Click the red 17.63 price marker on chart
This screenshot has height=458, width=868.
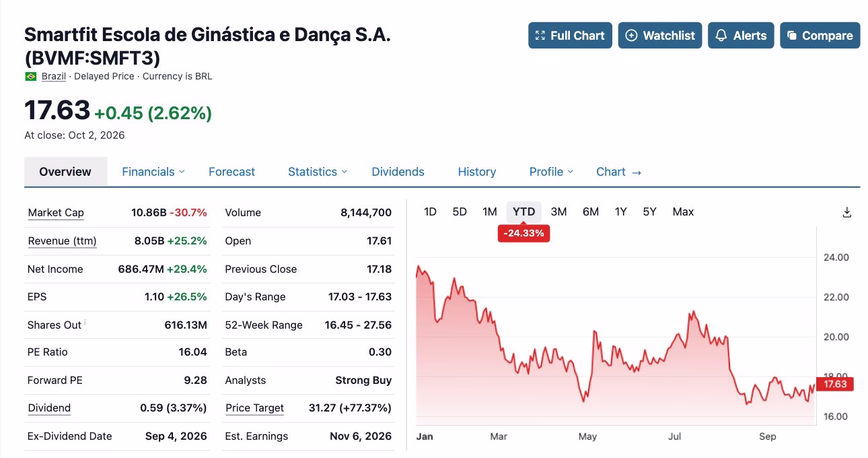click(835, 384)
